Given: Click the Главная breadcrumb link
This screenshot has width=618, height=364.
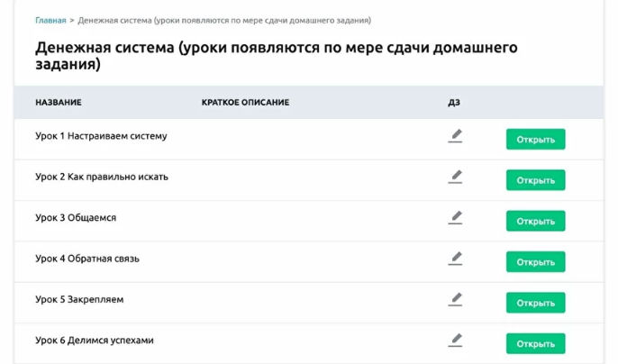Looking at the screenshot, I should [50, 20].
